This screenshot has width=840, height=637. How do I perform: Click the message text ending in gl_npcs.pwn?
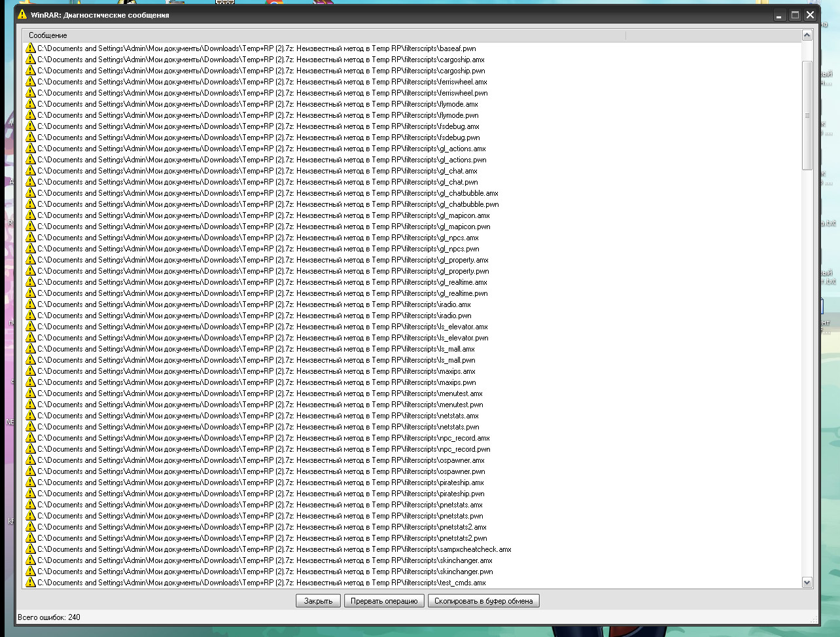258,249
